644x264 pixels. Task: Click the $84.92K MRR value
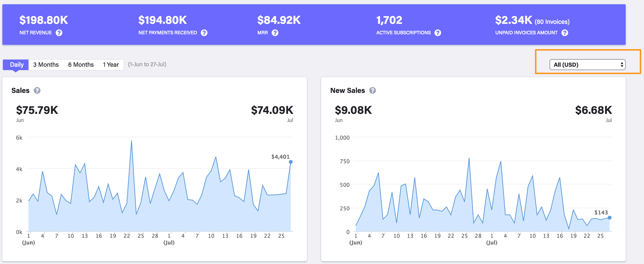pyautogui.click(x=279, y=20)
